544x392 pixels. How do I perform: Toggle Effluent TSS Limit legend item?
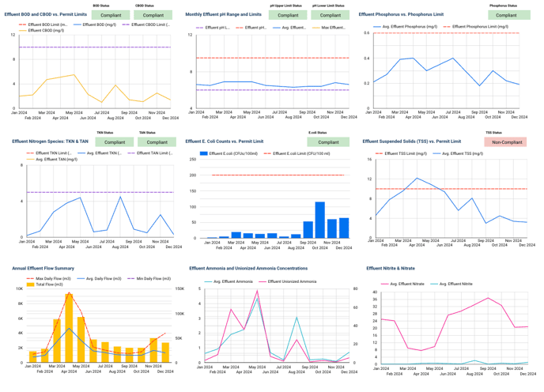405,153
